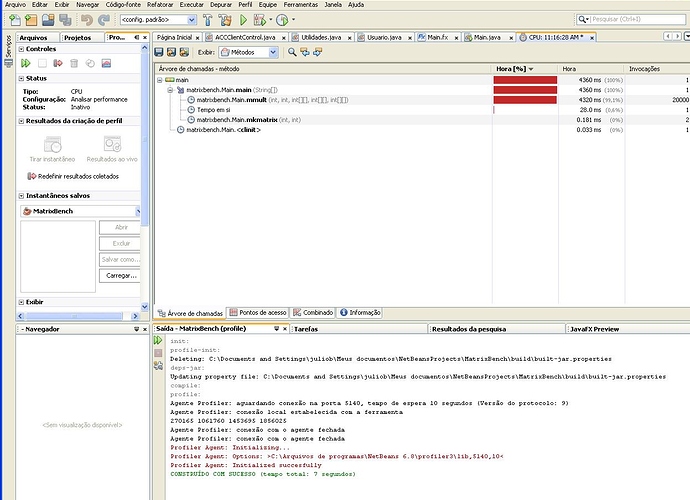Click the Undo arrow in toolbar
Screen dimensions: 690x500
(x=86, y=19)
